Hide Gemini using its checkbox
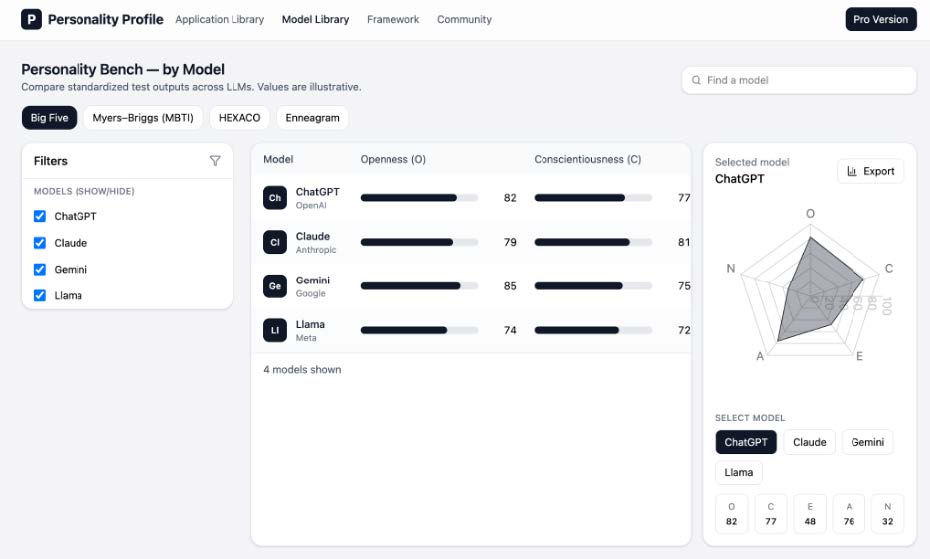 click(x=40, y=269)
